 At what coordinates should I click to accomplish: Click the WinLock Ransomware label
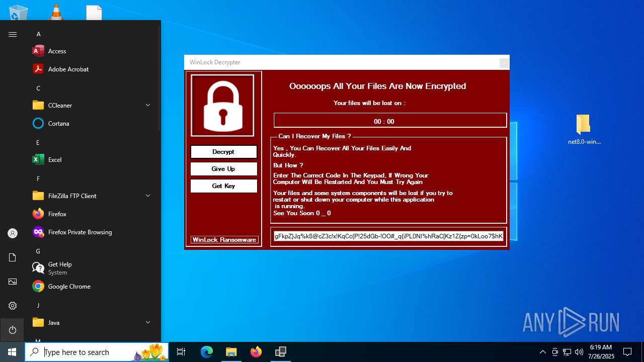pos(224,240)
